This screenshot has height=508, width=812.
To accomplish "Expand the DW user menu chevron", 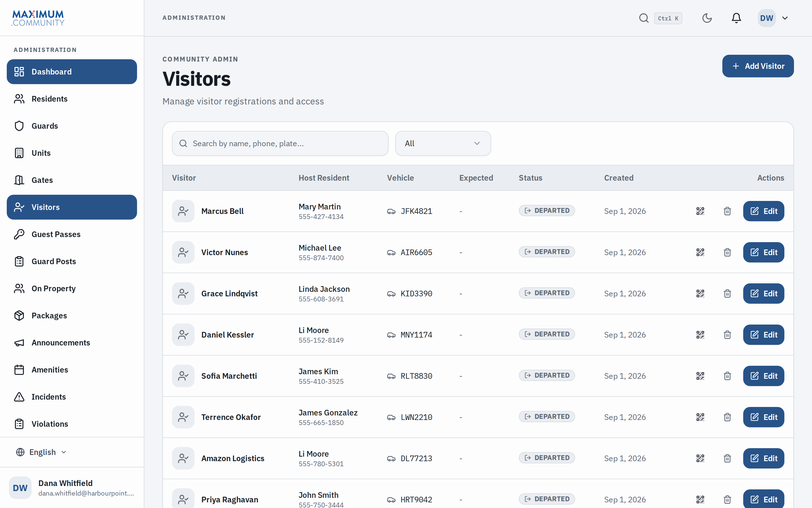I will 785,18.
